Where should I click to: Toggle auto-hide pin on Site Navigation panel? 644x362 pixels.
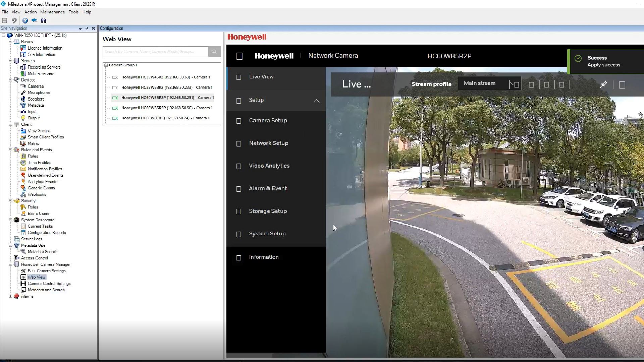pyautogui.click(x=87, y=28)
